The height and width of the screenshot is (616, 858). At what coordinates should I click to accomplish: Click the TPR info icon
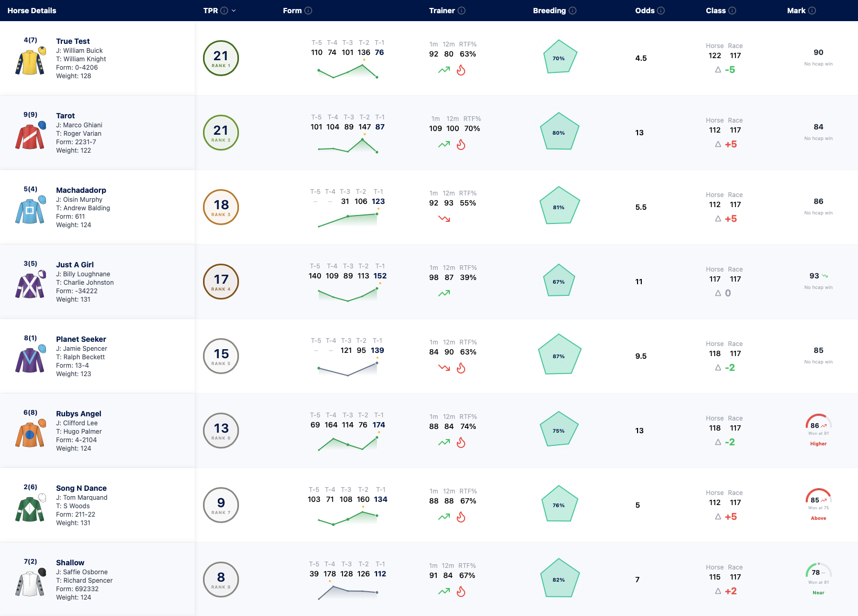[224, 11]
